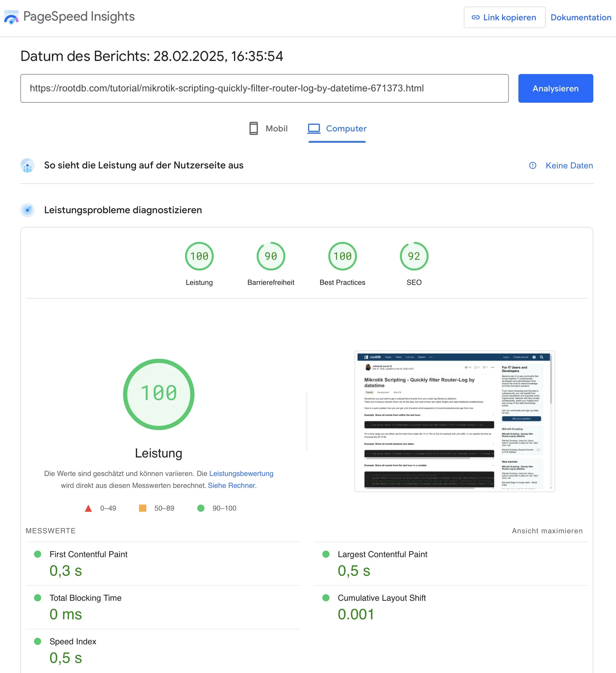The image size is (616, 673).
Task: Click the laptop computer icon
Action: tap(314, 128)
